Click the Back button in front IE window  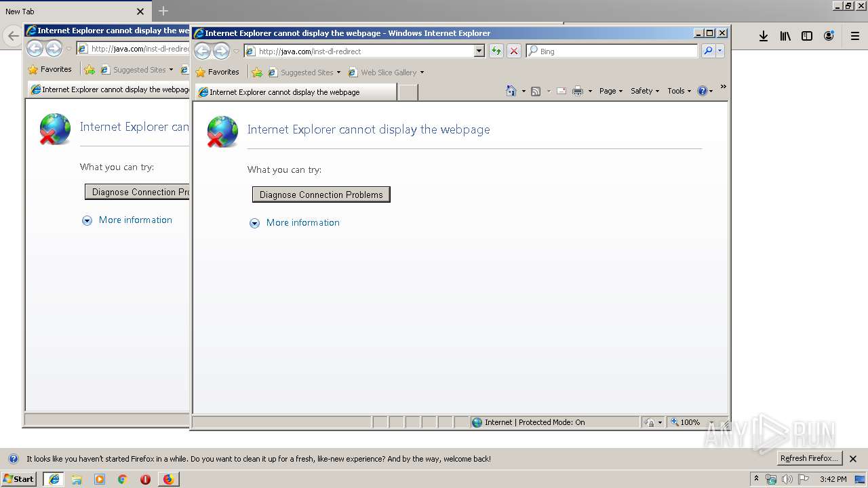click(203, 51)
